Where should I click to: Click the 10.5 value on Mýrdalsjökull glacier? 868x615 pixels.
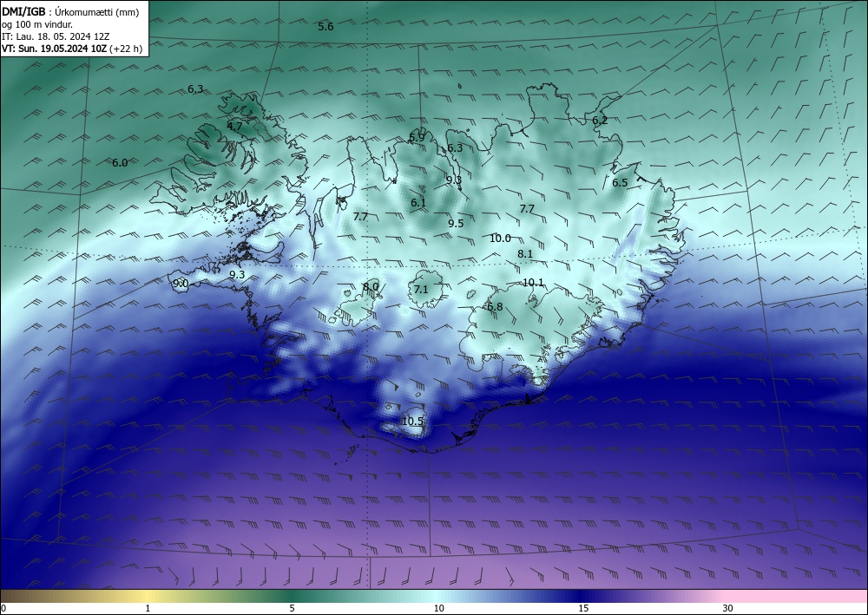click(412, 422)
